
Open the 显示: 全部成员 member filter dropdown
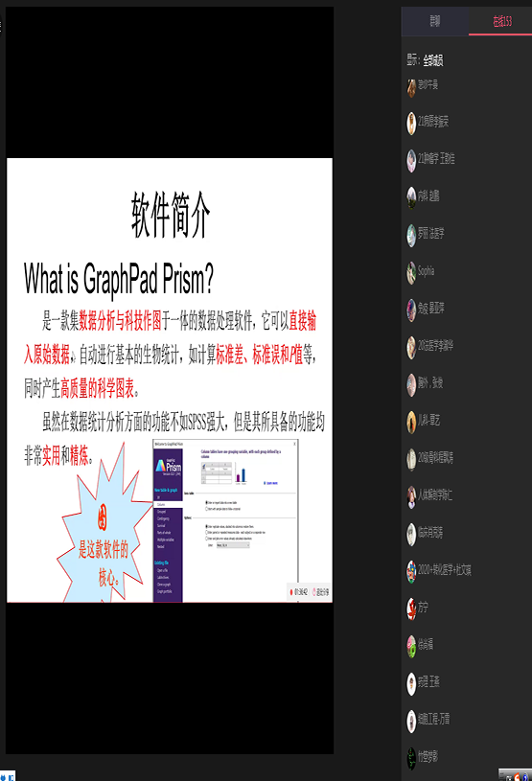click(425, 60)
